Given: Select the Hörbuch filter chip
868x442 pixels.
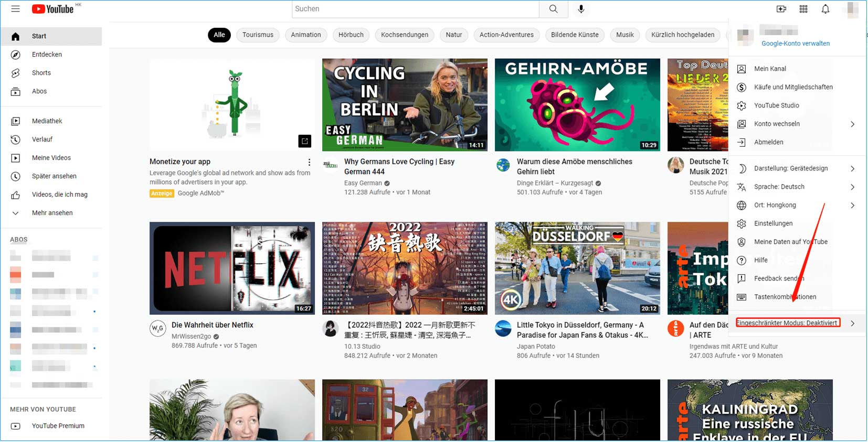Looking at the screenshot, I should point(351,35).
